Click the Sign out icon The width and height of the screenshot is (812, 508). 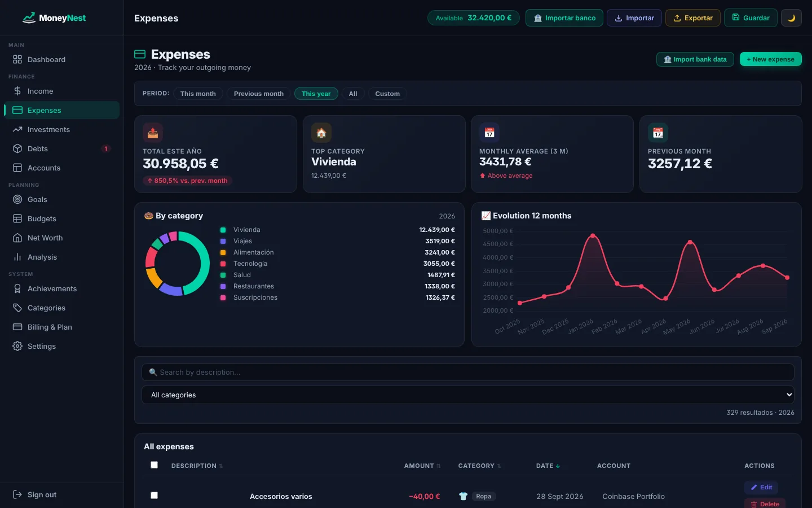(17, 494)
